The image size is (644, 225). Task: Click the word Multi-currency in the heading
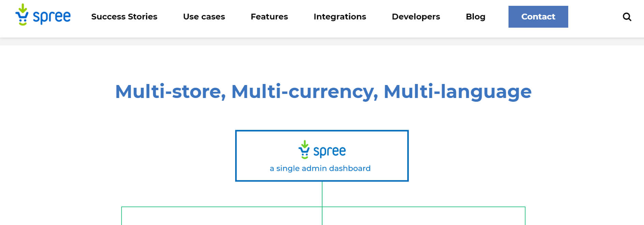pyautogui.click(x=304, y=92)
